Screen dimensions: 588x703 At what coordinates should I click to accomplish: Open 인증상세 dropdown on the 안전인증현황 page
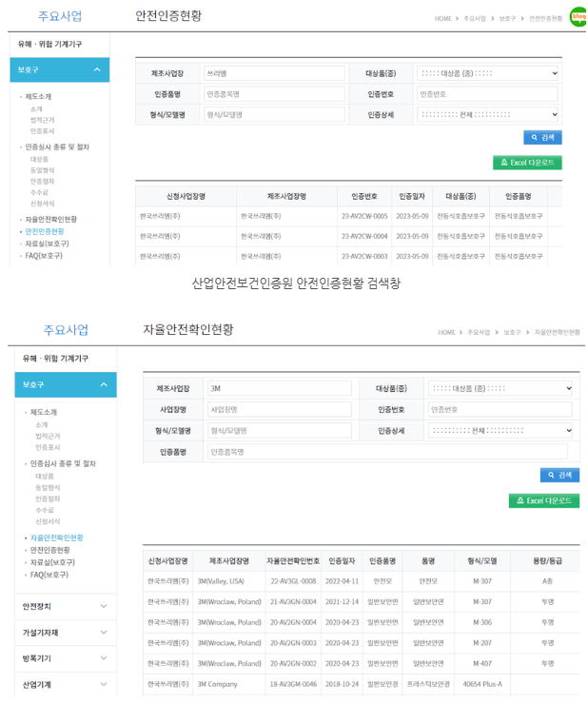click(487, 114)
